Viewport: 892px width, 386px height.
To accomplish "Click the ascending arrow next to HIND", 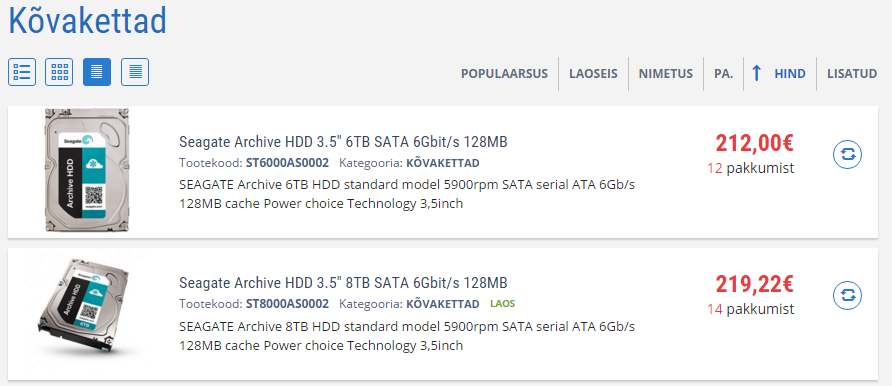I will tap(756, 73).
